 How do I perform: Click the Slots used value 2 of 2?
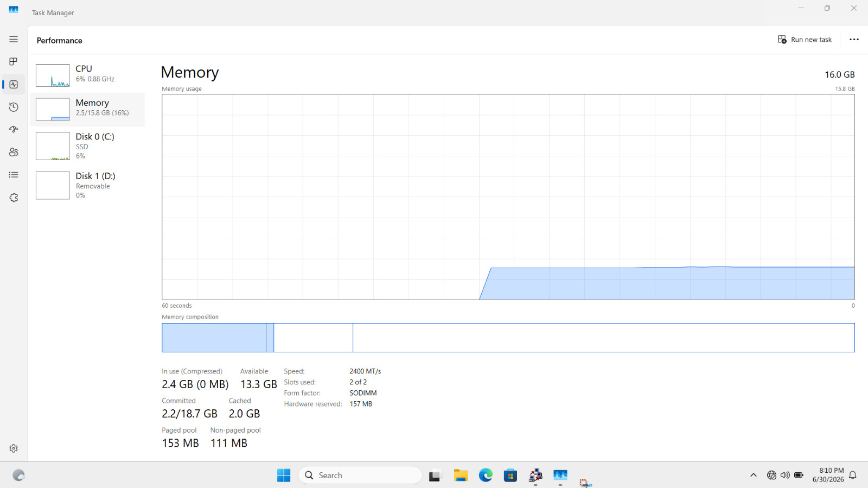point(358,382)
